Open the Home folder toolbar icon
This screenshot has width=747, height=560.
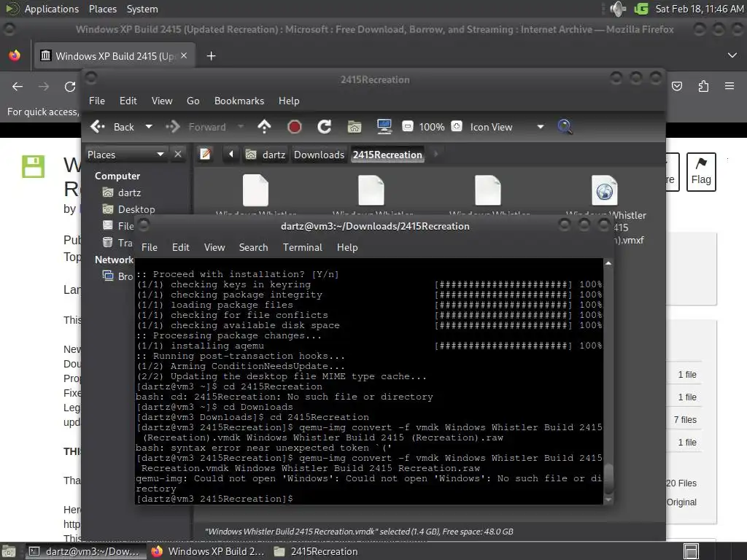point(354,127)
